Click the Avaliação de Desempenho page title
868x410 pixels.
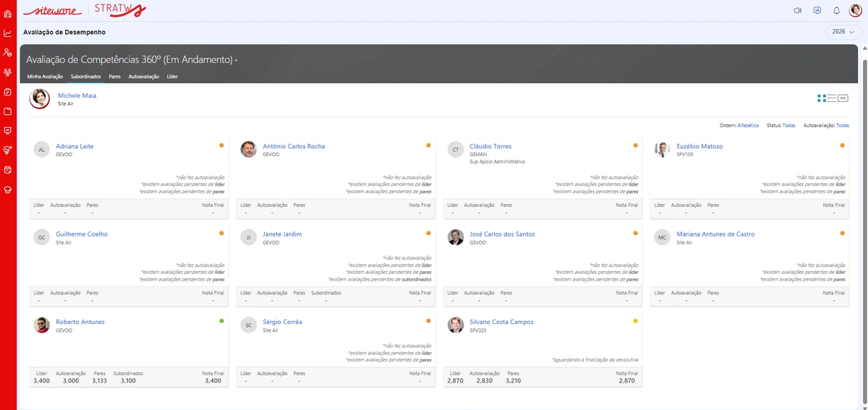pyautogui.click(x=64, y=33)
